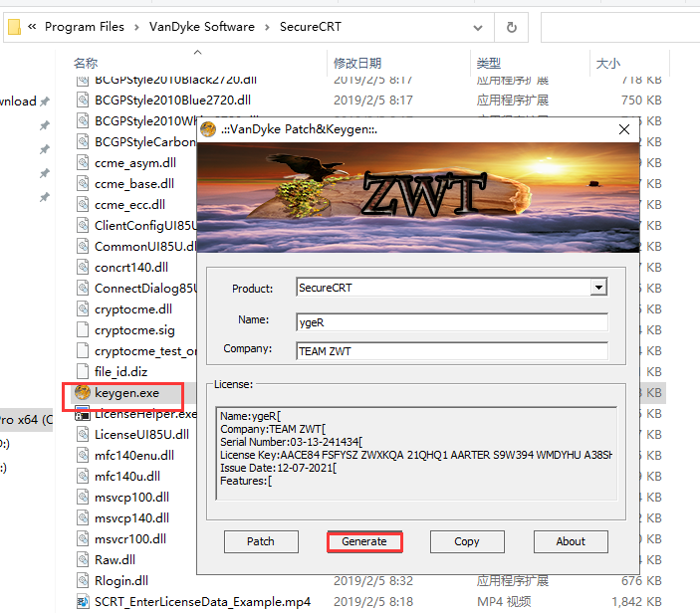
Task: Click inside the Name text field
Action: click(451, 321)
